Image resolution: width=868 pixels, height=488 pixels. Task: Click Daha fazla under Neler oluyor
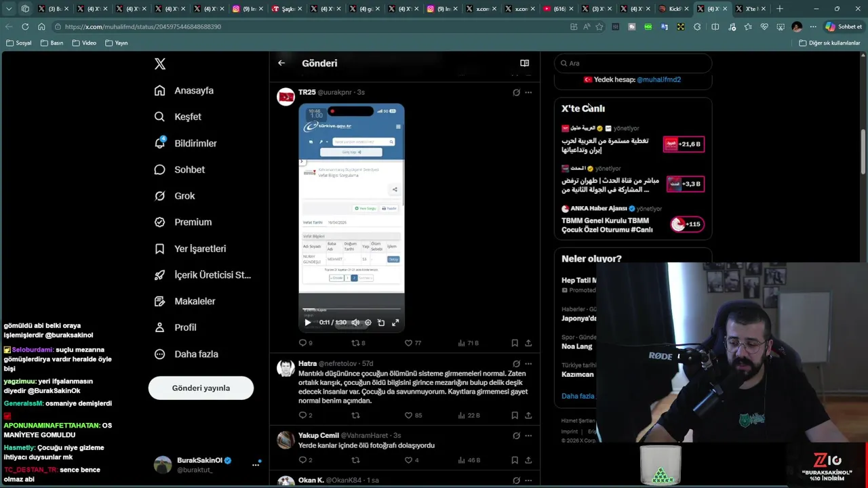tap(578, 396)
